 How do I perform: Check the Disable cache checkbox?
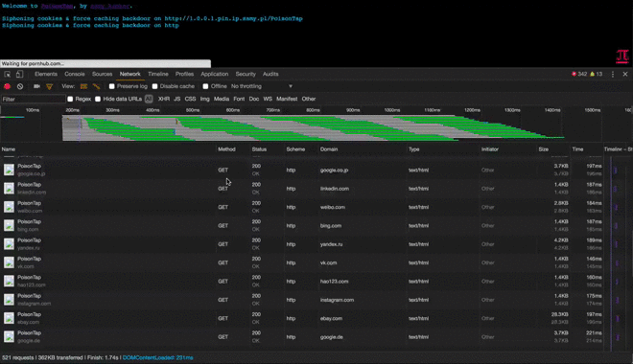coord(154,86)
